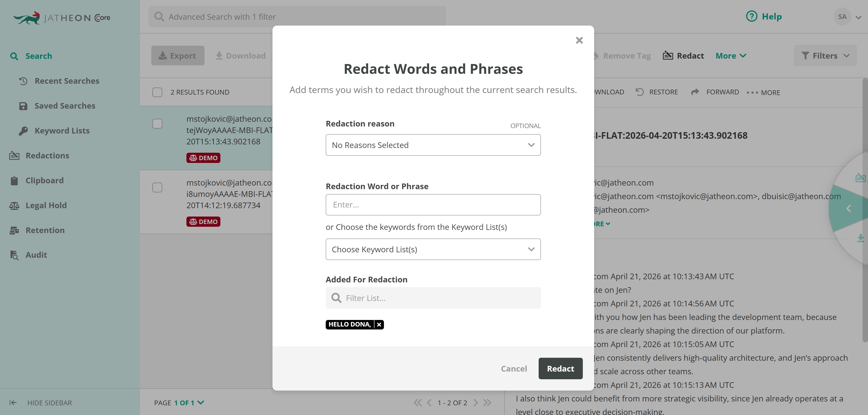This screenshot has width=868, height=415.
Task: Click the Clipboard sidebar icon
Action: [14, 181]
